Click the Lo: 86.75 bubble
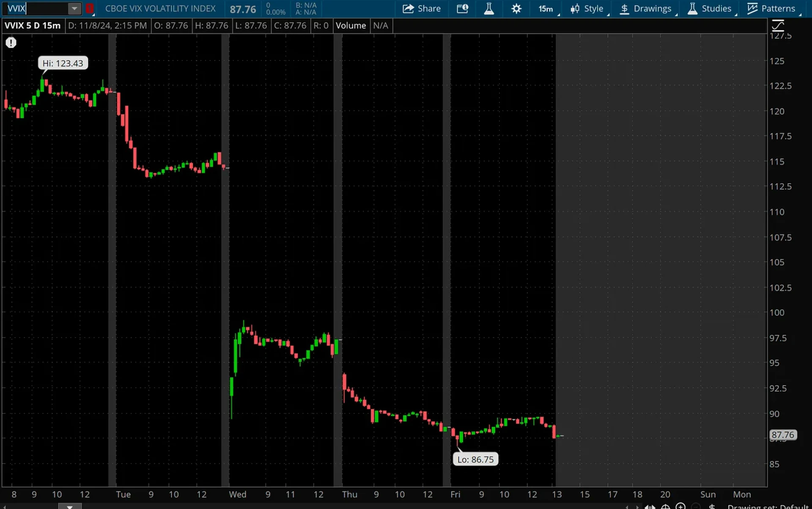Image resolution: width=812 pixels, height=509 pixels. (x=475, y=460)
